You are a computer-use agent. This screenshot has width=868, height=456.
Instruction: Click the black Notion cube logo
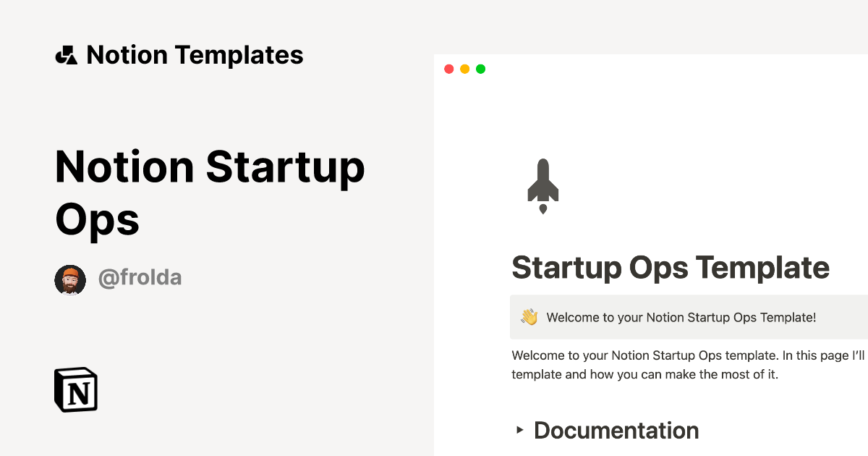click(x=76, y=390)
